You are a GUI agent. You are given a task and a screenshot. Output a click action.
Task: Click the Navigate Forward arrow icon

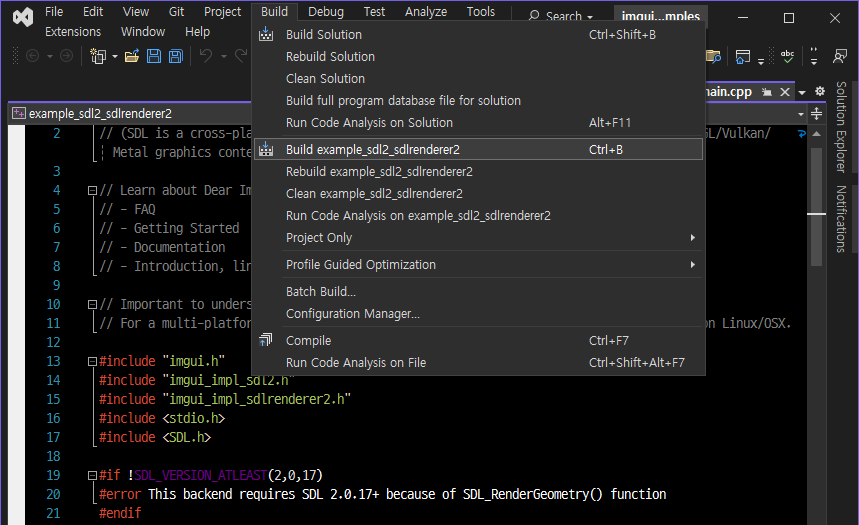tap(66, 56)
